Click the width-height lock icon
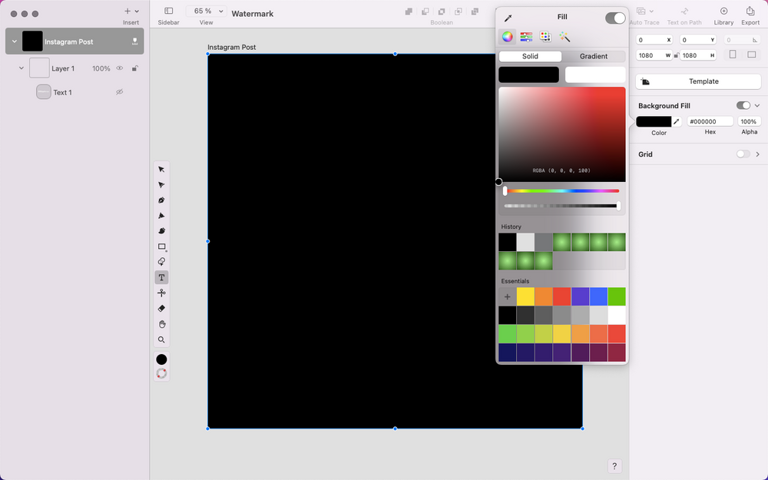The width and height of the screenshot is (768, 480). (x=676, y=56)
